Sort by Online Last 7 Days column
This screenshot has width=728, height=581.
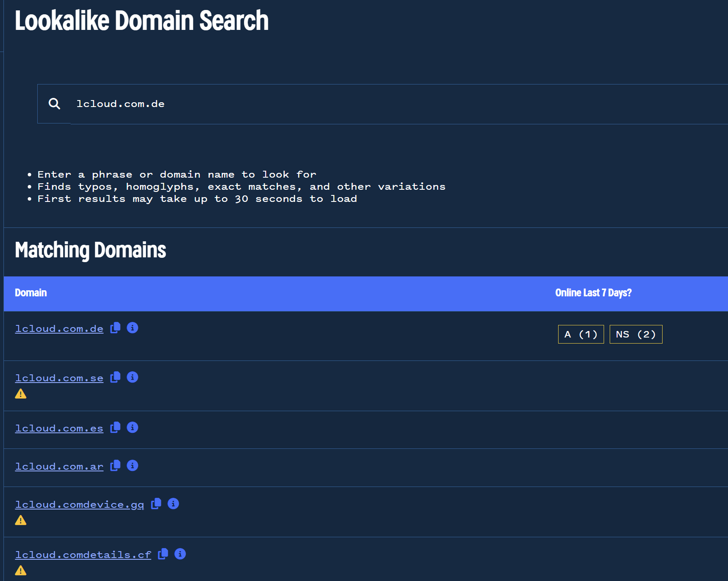(594, 293)
